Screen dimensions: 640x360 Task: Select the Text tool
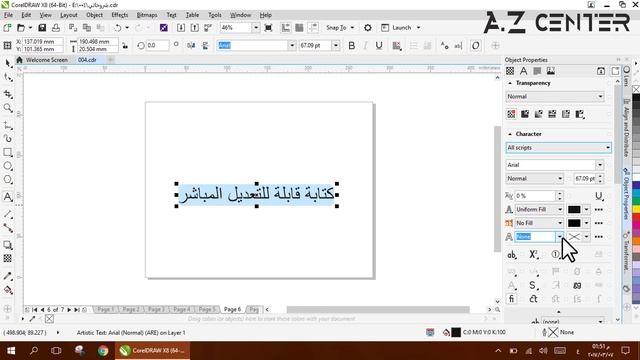(x=8, y=197)
